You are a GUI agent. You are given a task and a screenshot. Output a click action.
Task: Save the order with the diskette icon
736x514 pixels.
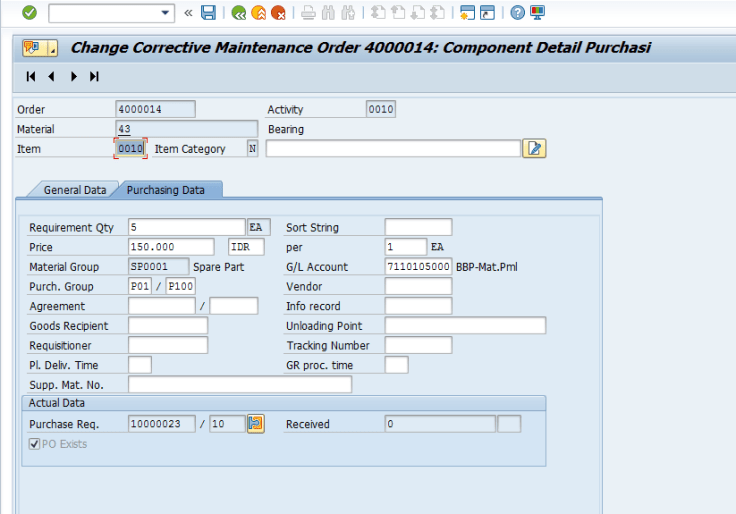click(208, 13)
